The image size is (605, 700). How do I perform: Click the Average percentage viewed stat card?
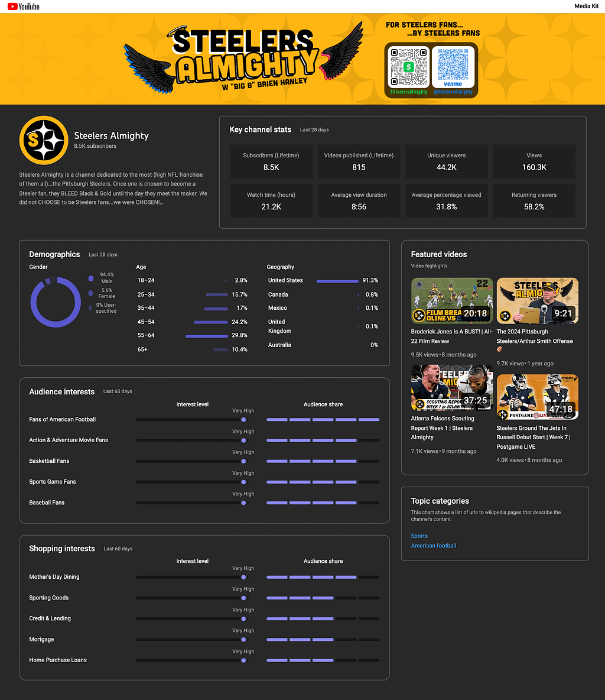(x=446, y=200)
